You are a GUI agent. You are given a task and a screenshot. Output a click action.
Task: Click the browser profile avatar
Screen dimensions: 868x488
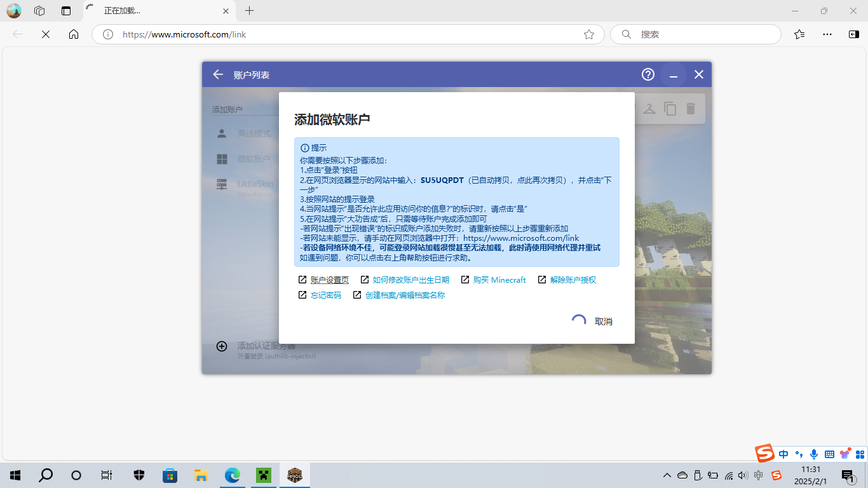tap(13, 11)
